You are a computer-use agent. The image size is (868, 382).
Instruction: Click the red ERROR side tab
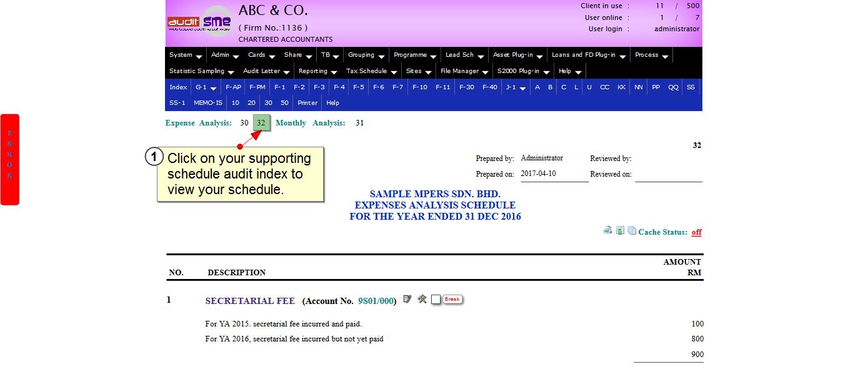pos(10,159)
